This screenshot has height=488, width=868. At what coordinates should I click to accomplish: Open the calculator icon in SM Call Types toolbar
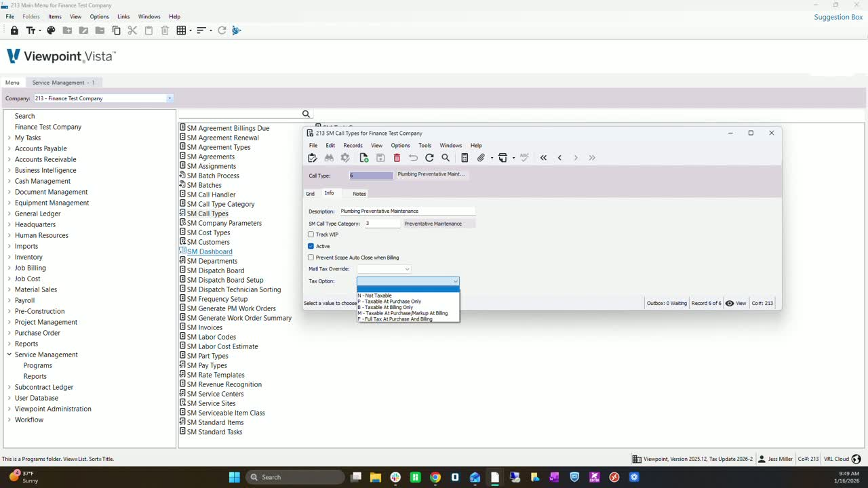(465, 158)
